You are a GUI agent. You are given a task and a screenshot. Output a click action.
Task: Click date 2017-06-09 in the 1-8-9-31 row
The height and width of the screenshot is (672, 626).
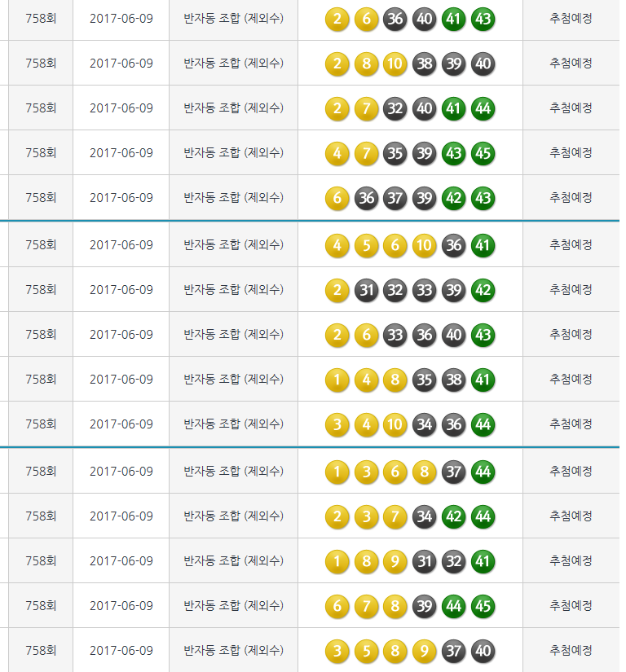[121, 561]
